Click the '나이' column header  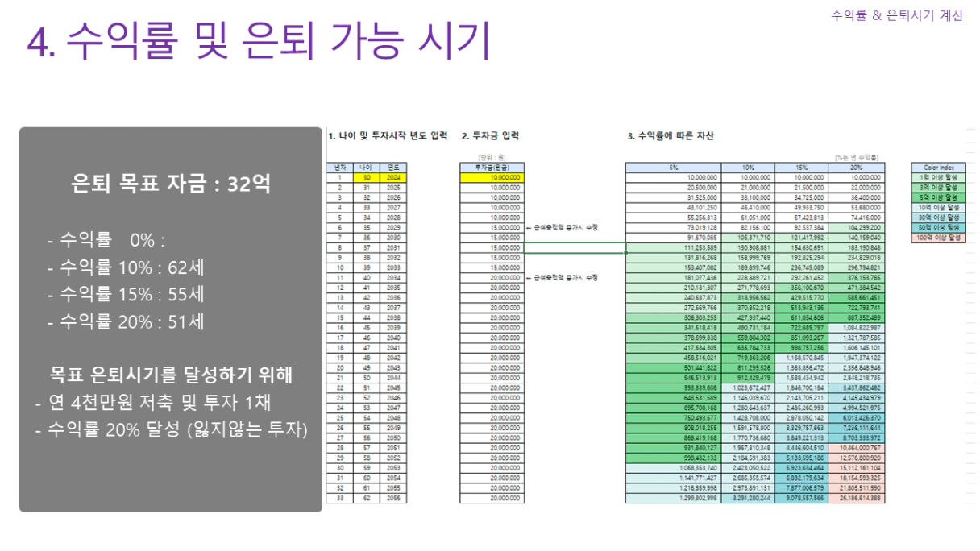[366, 167]
